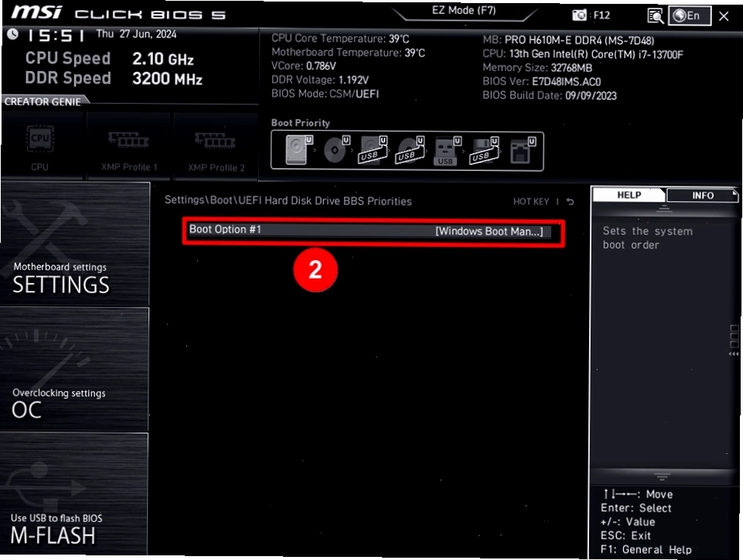Select the USB CD/DVD boot priority icon
Image resolution: width=743 pixels, height=560 pixels.
coord(411,150)
